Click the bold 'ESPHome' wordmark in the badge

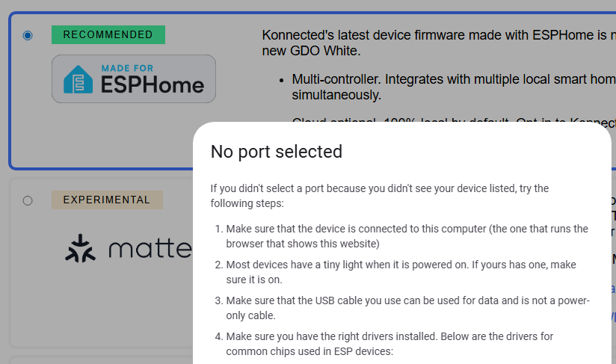coord(153,84)
